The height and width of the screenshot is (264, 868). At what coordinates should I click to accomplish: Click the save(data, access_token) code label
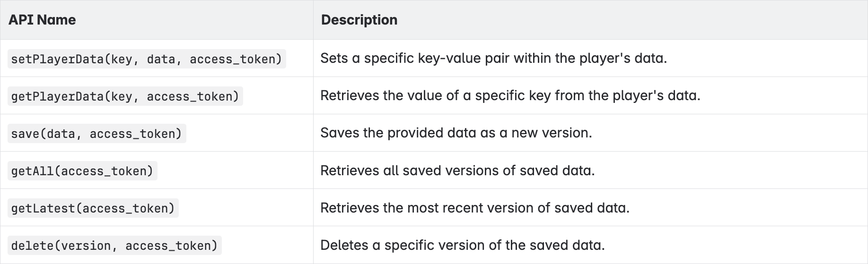96,134
